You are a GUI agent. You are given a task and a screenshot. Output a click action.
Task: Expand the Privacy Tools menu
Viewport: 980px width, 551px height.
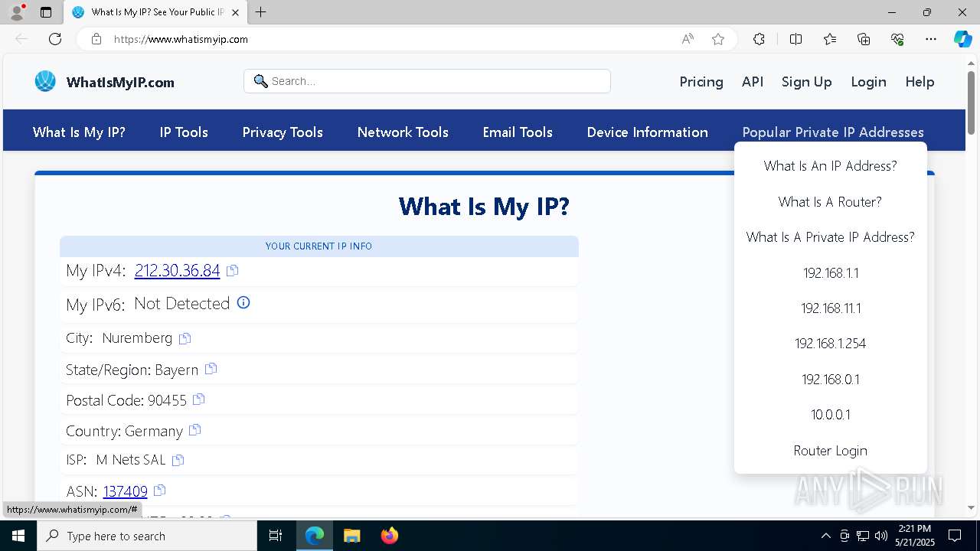click(283, 132)
